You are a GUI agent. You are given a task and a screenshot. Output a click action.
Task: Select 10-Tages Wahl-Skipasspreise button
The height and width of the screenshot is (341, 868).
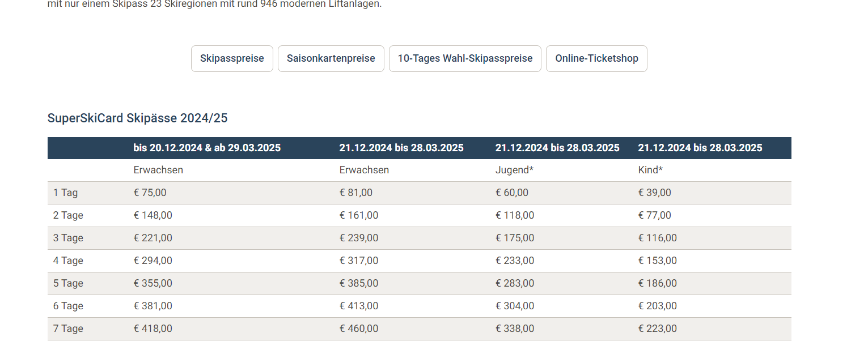coord(465,58)
